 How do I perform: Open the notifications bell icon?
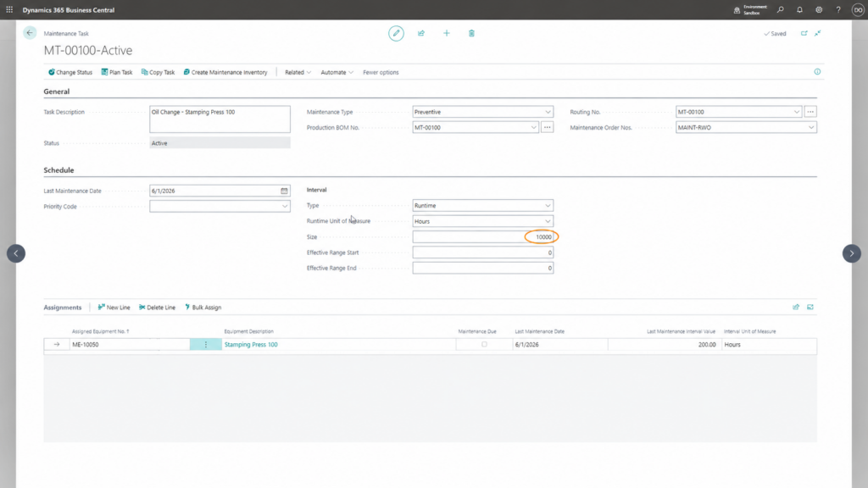pos(799,9)
